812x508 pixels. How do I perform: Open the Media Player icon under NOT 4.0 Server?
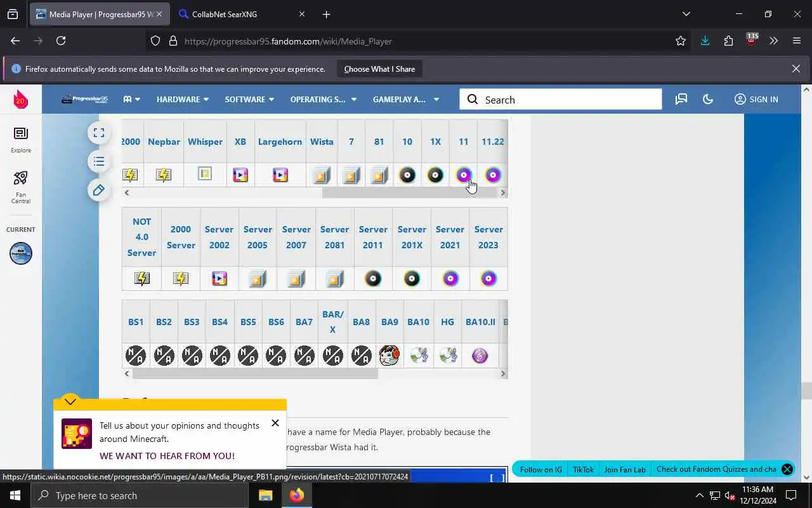pos(142,278)
